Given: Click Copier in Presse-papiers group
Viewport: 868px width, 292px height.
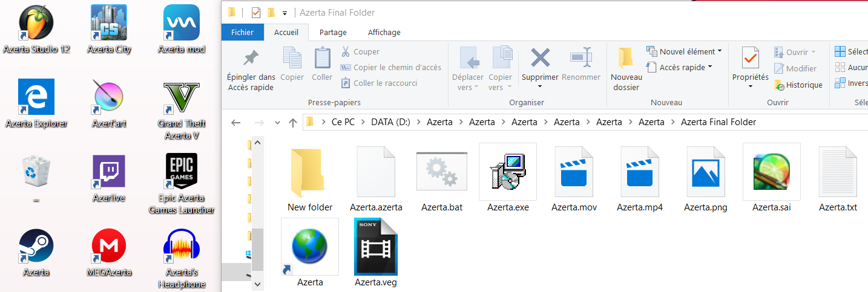Looking at the screenshot, I should point(292,64).
